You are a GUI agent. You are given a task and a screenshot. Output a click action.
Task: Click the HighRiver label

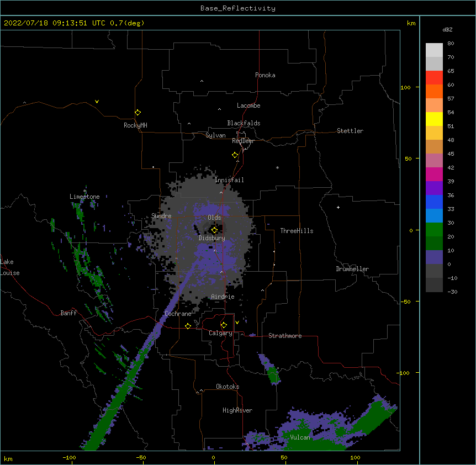237,410
